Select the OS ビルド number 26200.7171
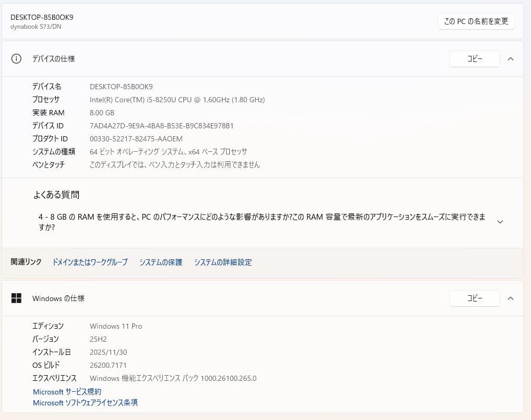This screenshot has width=531, height=420. 109,365
